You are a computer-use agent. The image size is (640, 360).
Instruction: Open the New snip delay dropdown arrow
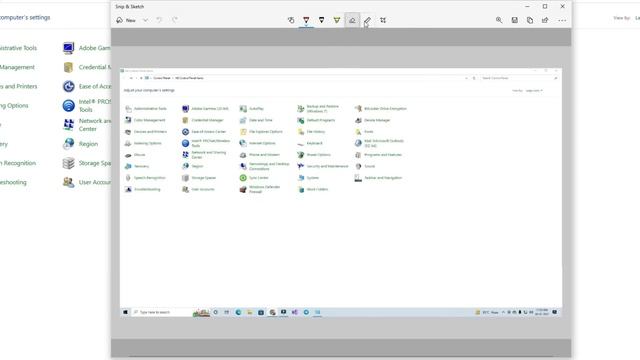pyautogui.click(x=145, y=20)
